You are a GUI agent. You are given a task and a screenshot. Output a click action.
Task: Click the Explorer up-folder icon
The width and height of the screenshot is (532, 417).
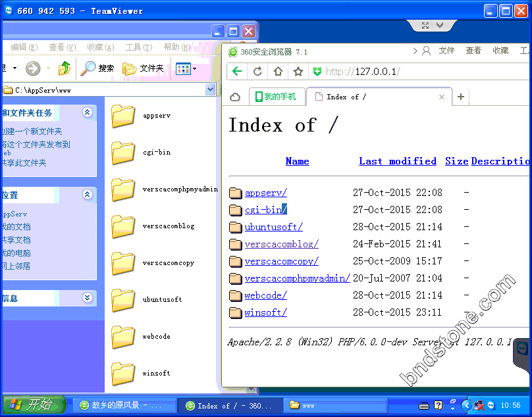pos(65,68)
